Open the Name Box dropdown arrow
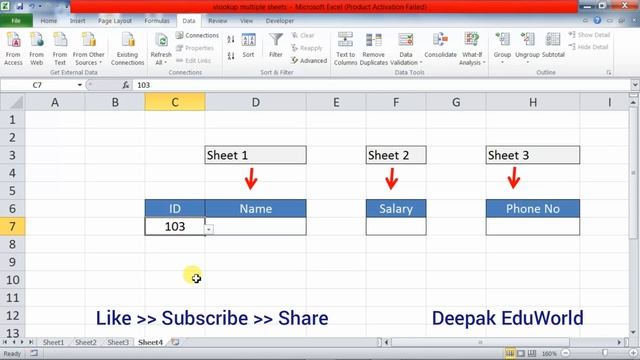 (80, 85)
